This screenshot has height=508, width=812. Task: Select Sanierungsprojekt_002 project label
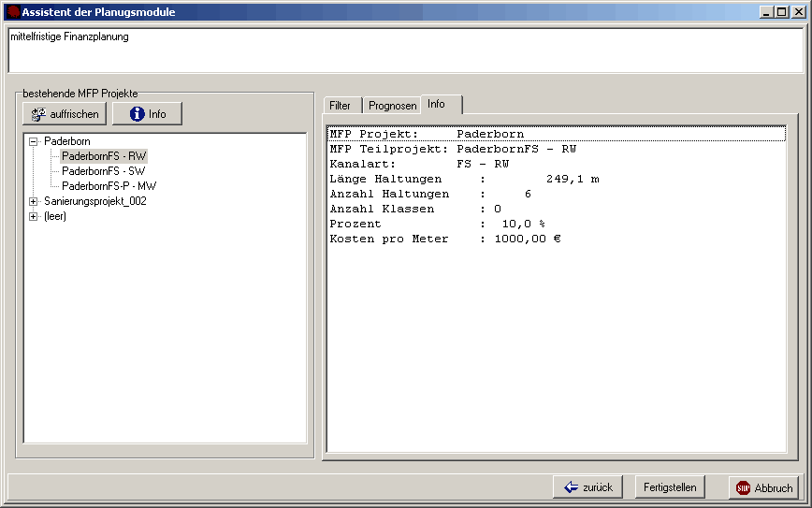point(95,201)
